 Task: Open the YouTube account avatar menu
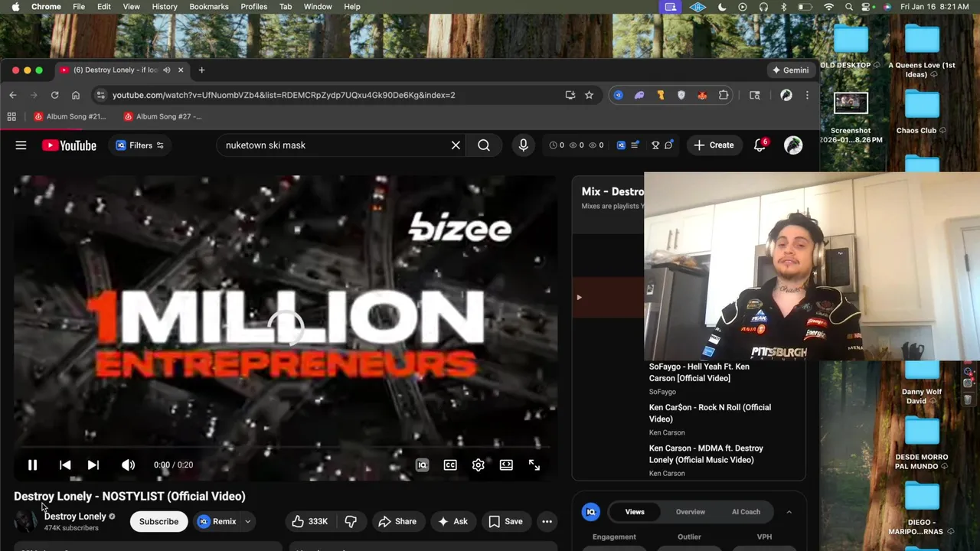pos(793,145)
